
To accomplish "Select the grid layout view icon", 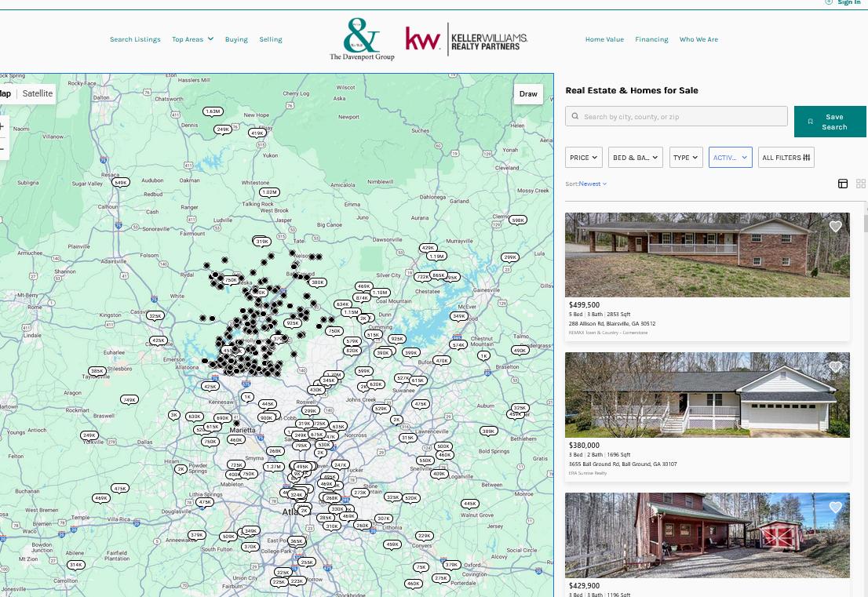I will point(861,184).
